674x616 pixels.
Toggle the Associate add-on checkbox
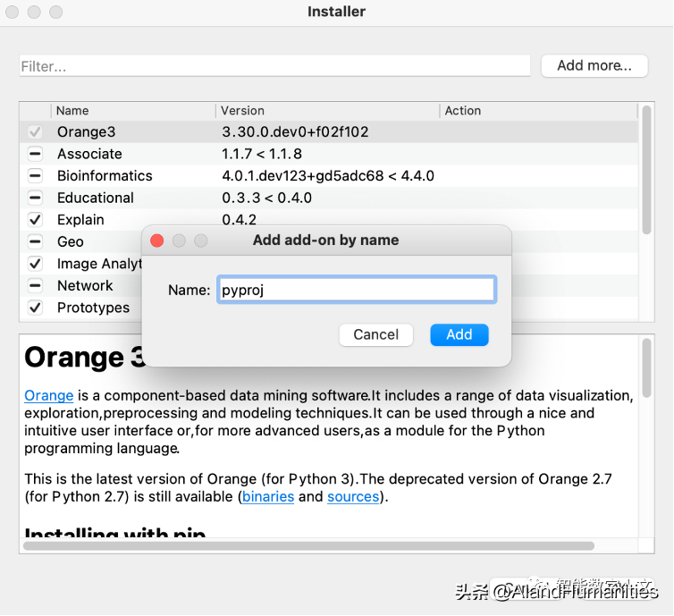[x=35, y=154]
